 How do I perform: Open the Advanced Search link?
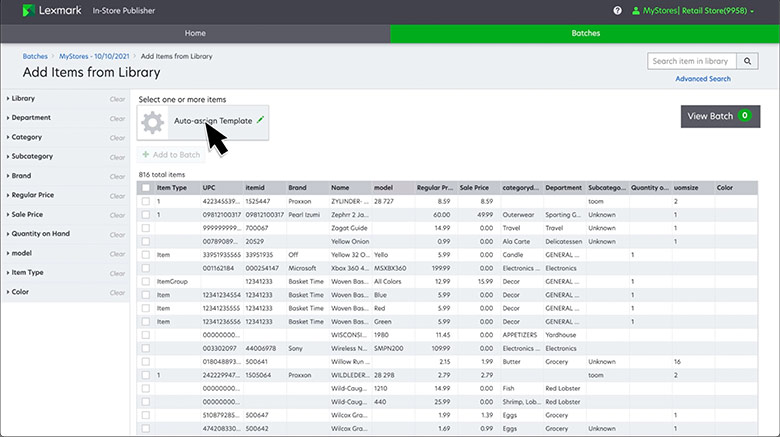click(703, 79)
